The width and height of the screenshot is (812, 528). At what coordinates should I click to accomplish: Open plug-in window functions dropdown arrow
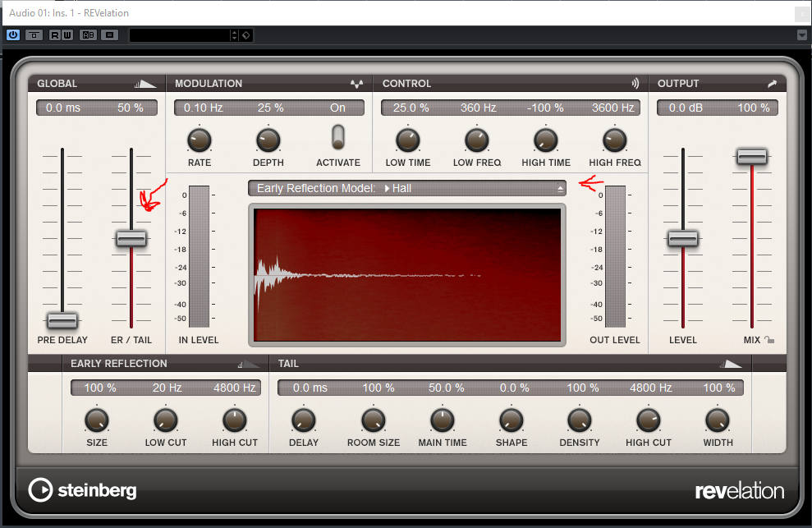point(802,35)
